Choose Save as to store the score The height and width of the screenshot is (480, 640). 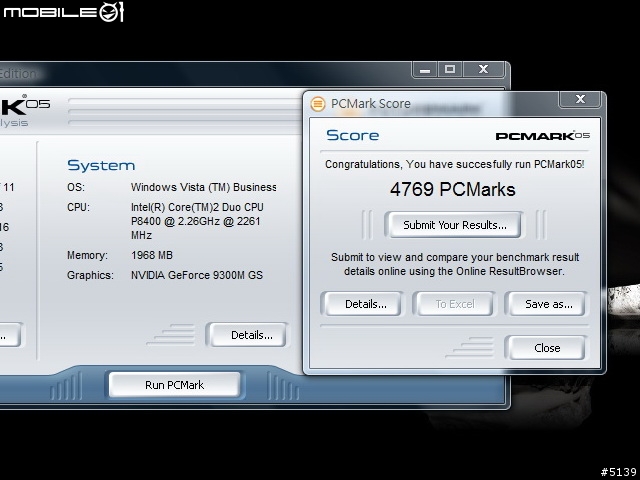point(547,304)
